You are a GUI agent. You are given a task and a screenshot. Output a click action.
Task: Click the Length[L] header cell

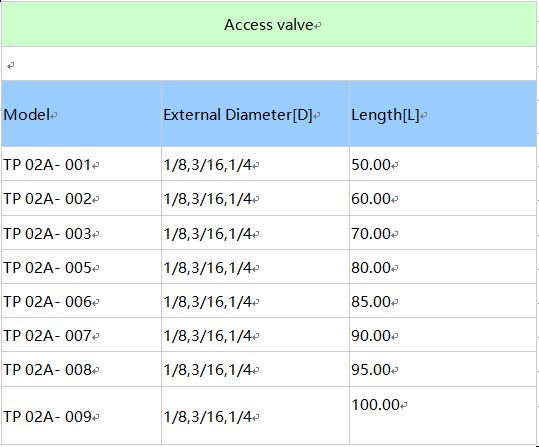pos(443,114)
